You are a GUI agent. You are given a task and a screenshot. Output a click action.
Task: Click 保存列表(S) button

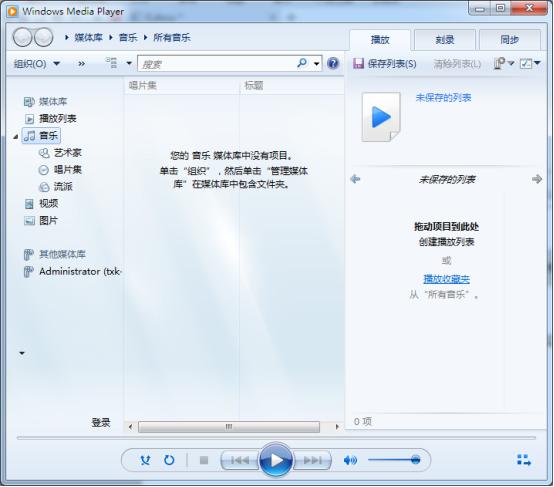(385, 64)
